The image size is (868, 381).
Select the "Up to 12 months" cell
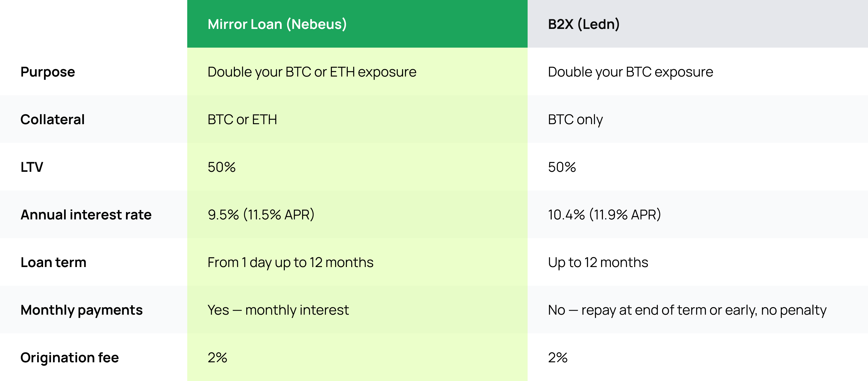tap(598, 263)
